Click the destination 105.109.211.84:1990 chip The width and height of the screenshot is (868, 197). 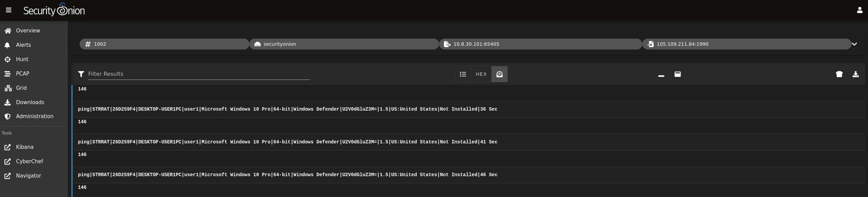pos(747,44)
